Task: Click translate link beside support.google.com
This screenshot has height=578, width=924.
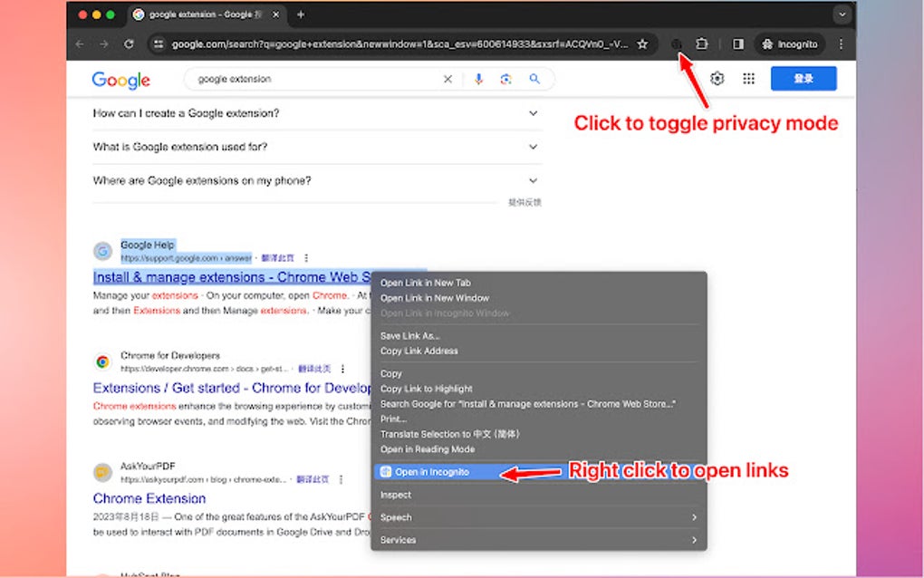Action: click(277, 258)
